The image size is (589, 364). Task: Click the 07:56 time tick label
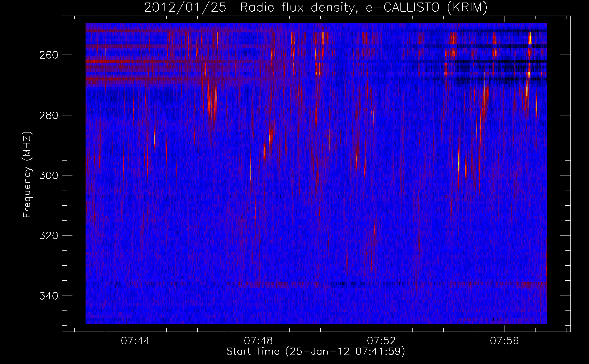[505, 341]
